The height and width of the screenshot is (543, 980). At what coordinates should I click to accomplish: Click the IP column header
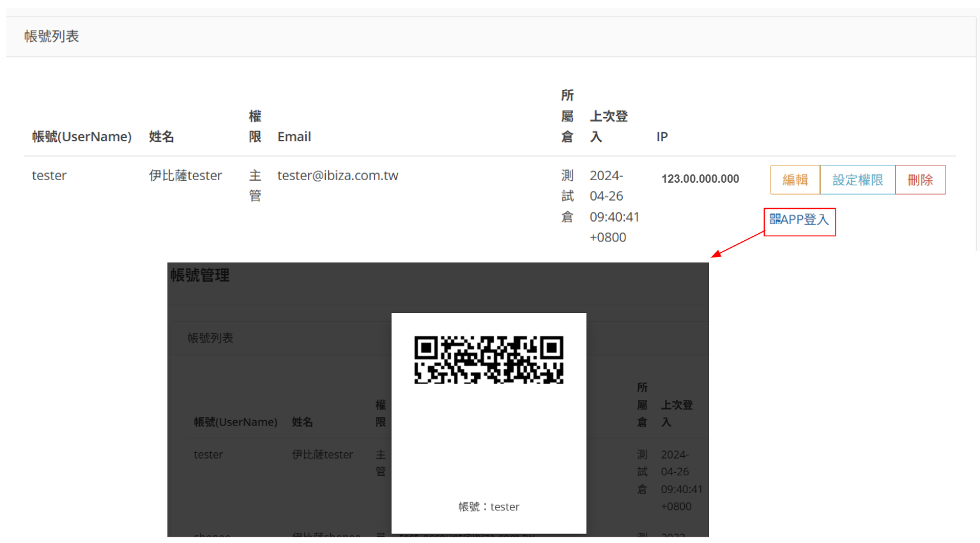[662, 137]
